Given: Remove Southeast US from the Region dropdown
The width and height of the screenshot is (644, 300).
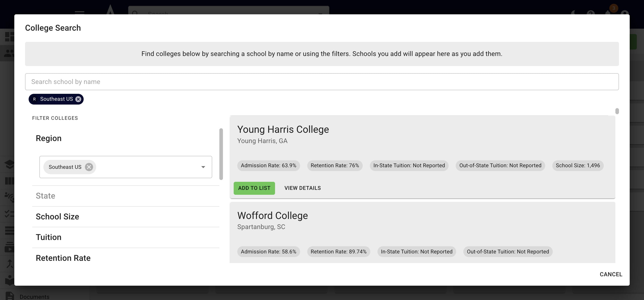Looking at the screenshot, I should tap(89, 167).
